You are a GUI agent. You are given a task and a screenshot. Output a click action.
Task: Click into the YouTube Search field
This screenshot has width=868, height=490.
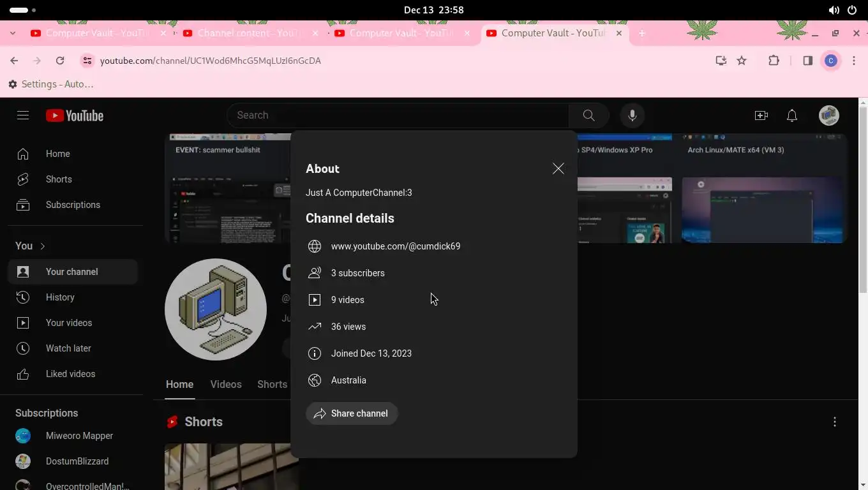coord(398,115)
